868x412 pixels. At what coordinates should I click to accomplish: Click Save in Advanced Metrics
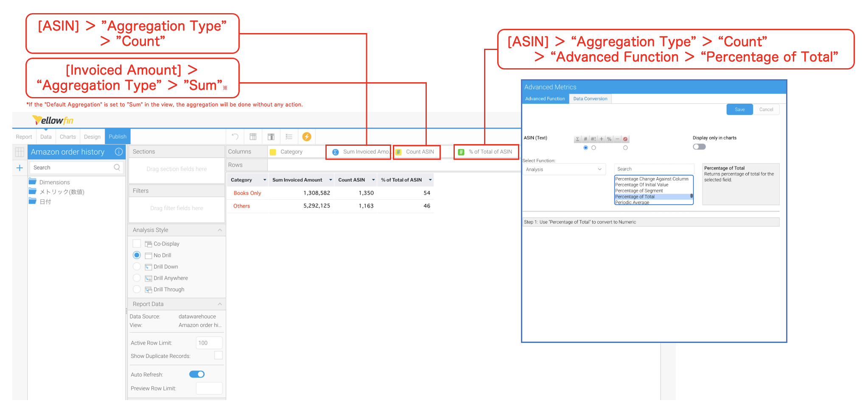739,109
